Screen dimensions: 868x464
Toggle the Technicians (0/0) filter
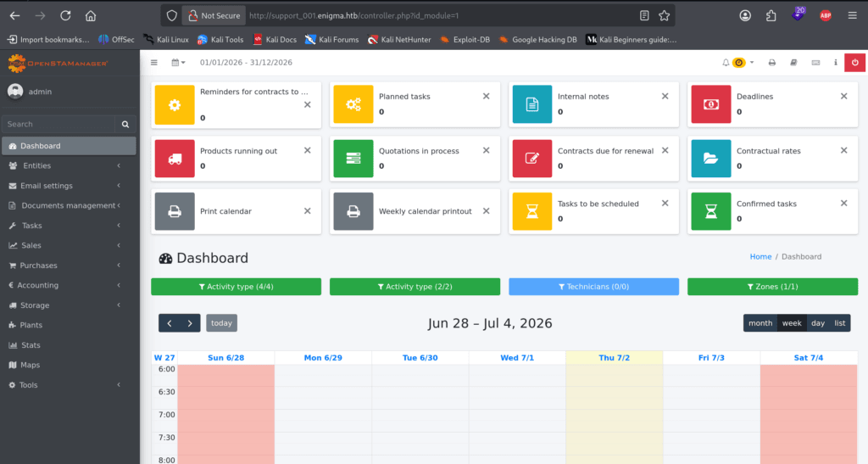point(593,287)
